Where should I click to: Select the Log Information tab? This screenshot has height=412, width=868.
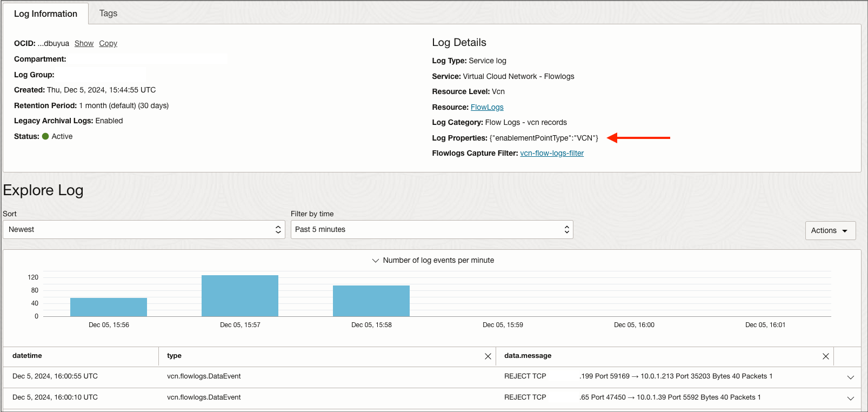tap(45, 14)
